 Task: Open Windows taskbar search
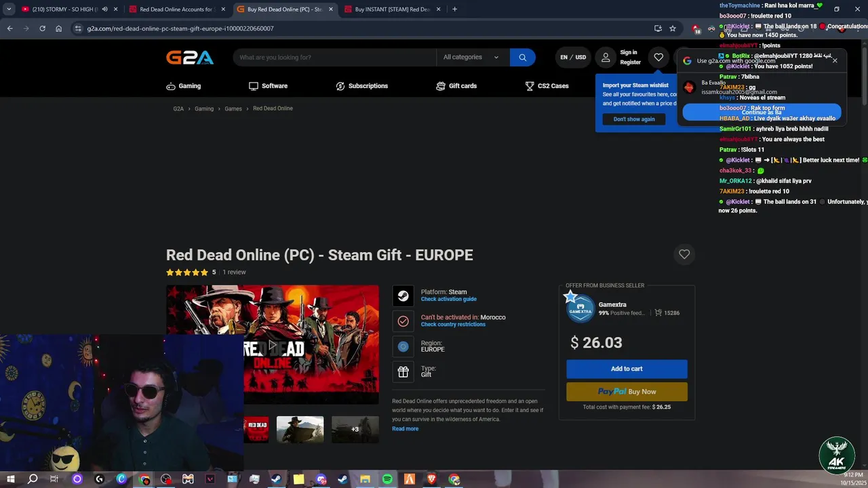coord(33,479)
